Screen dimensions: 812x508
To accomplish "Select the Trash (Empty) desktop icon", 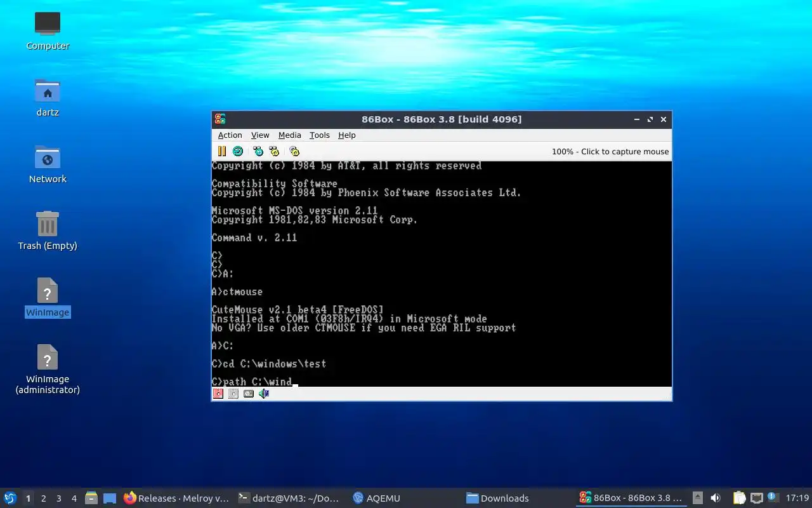I will click(x=48, y=231).
